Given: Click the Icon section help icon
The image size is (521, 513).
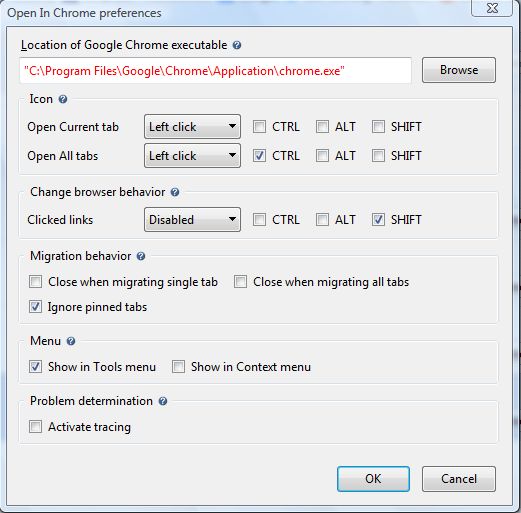Looking at the screenshot, I should 63,99.
